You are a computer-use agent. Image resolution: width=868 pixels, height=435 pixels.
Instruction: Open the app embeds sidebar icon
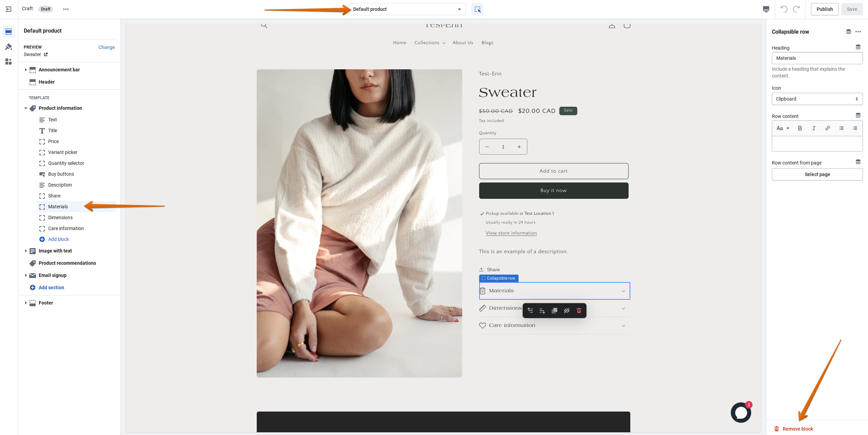point(8,62)
